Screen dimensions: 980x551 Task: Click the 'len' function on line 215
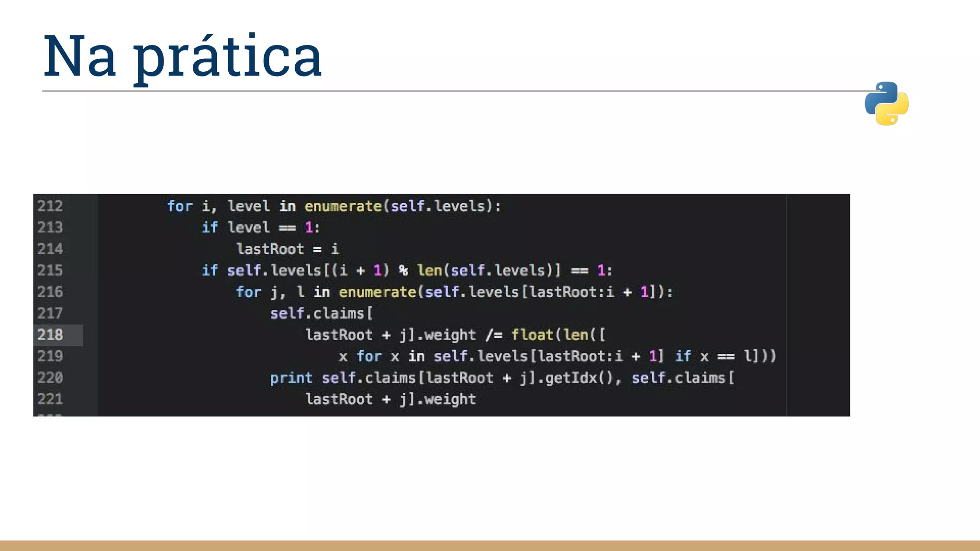[x=429, y=270]
